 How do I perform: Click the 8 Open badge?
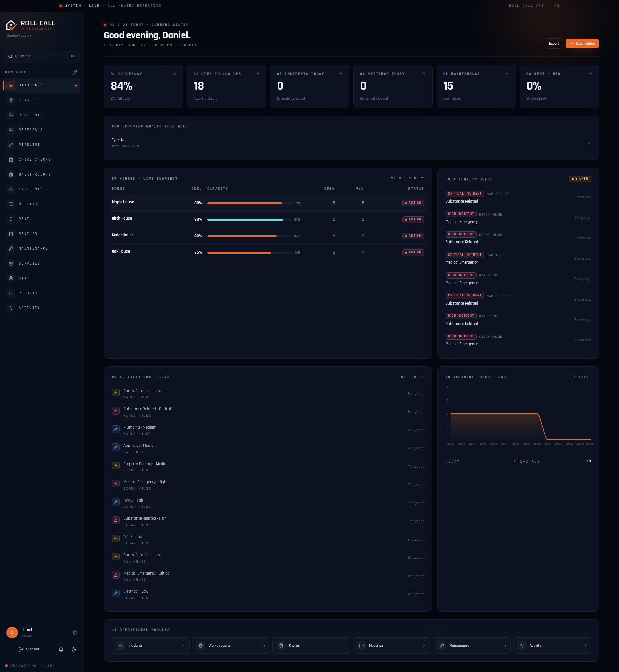click(x=580, y=179)
